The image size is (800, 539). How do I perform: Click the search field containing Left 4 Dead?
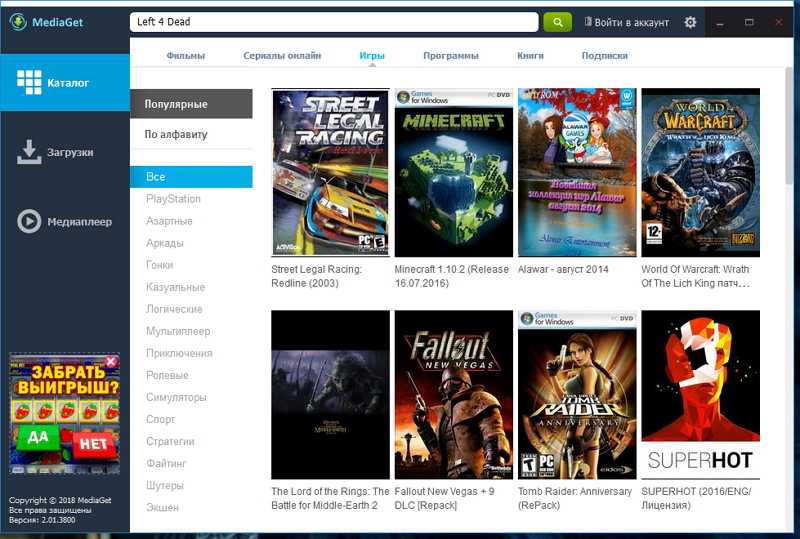tap(334, 22)
